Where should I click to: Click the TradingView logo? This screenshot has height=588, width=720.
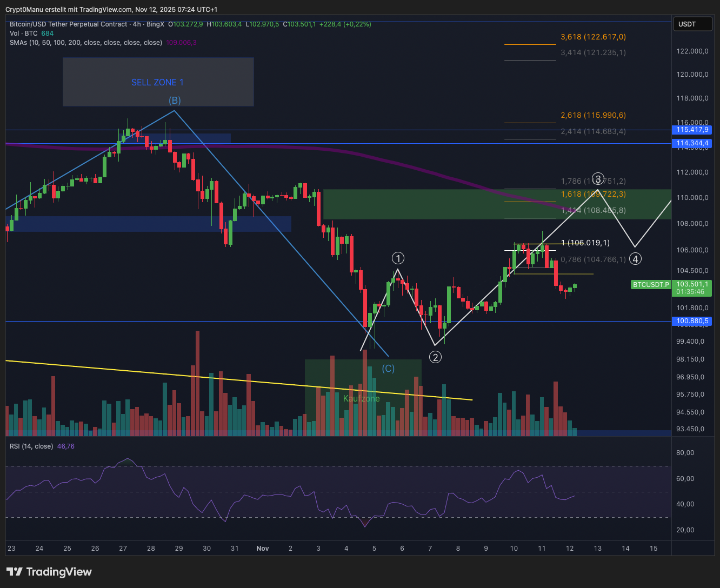[49, 572]
